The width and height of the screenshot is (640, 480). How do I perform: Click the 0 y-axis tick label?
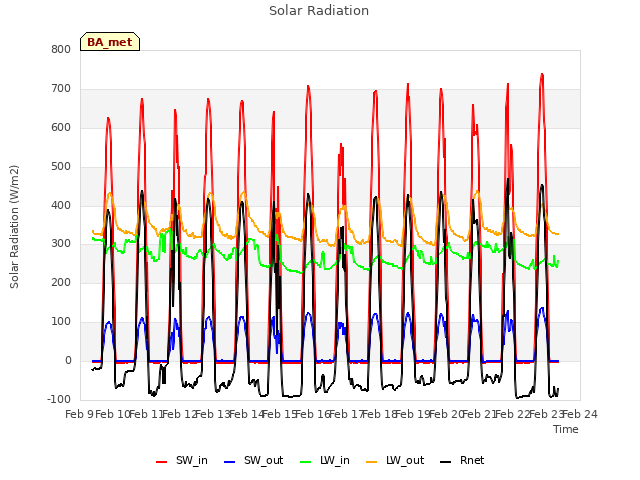68,360
